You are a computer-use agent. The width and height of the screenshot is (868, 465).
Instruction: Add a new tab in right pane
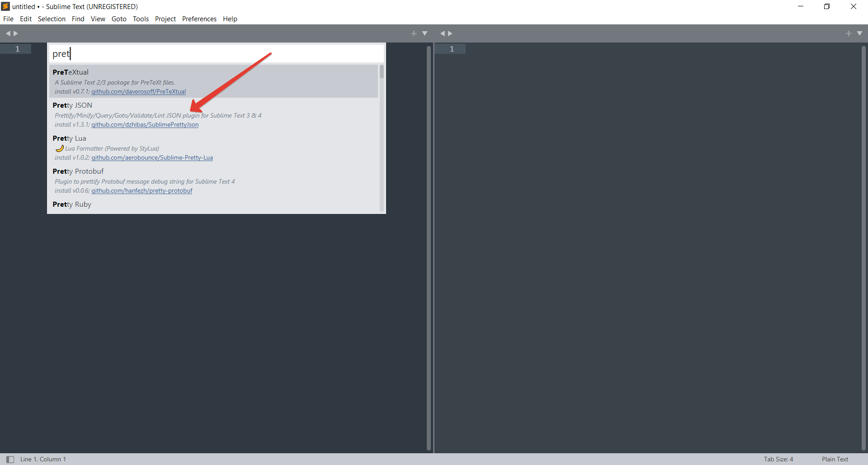point(849,33)
